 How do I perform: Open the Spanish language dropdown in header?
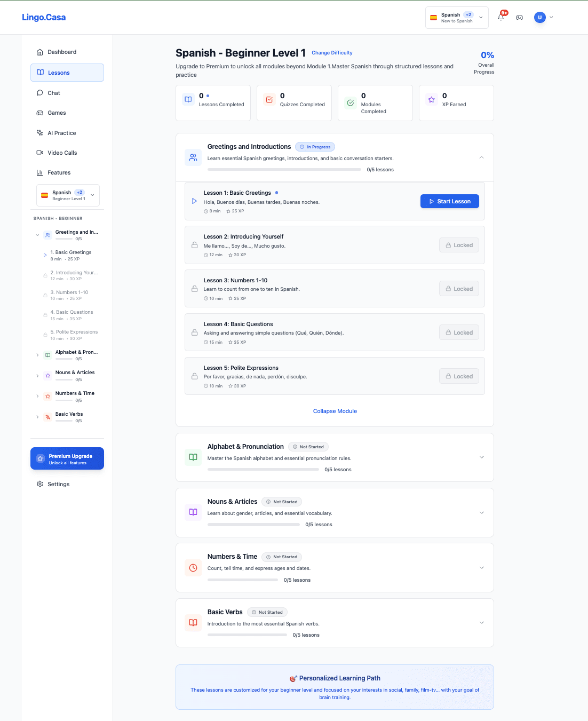(x=457, y=18)
